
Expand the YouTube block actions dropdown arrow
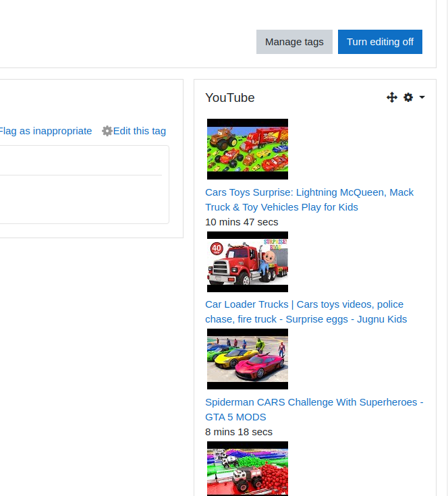422,97
